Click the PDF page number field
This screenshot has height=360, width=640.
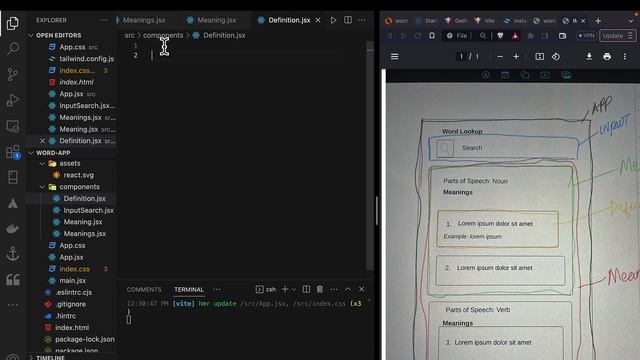coord(461,56)
